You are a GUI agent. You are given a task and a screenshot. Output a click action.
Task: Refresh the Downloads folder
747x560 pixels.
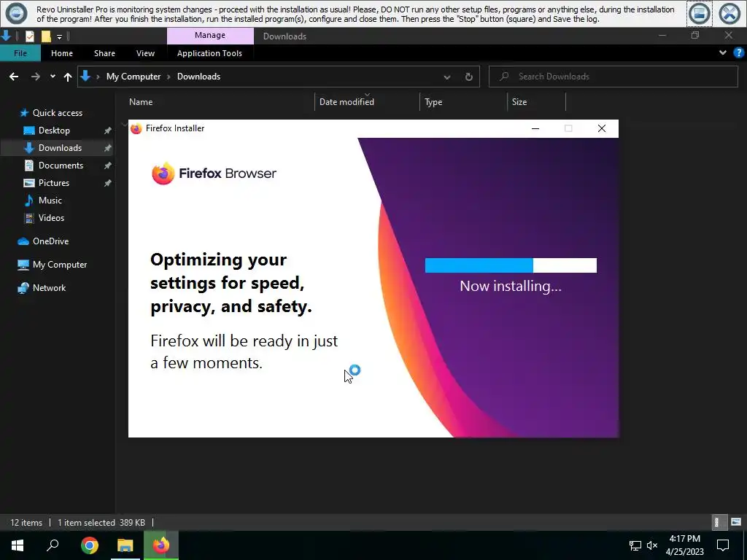[469, 77]
